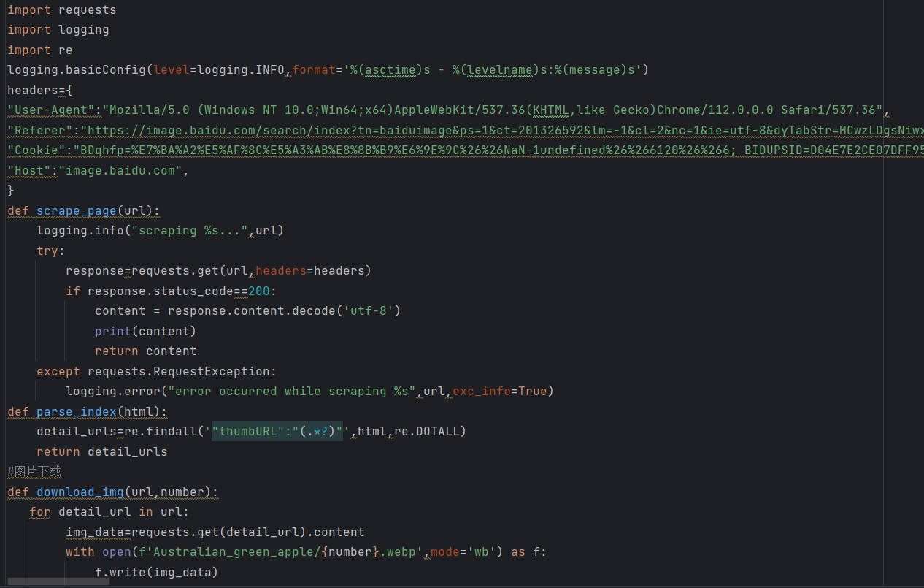Viewport: 924px width, 588px height.
Task: Click the "User-Agent" header key
Action: click(x=52, y=110)
